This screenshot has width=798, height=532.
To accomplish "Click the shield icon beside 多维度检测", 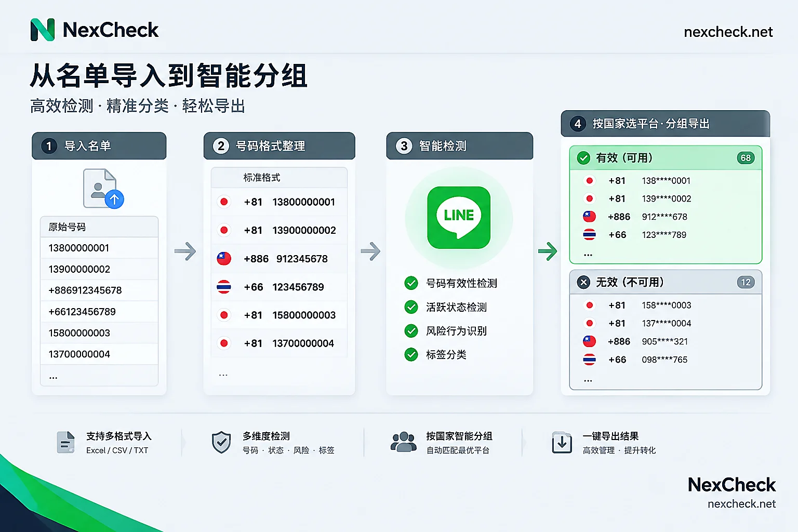I will 221,443.
